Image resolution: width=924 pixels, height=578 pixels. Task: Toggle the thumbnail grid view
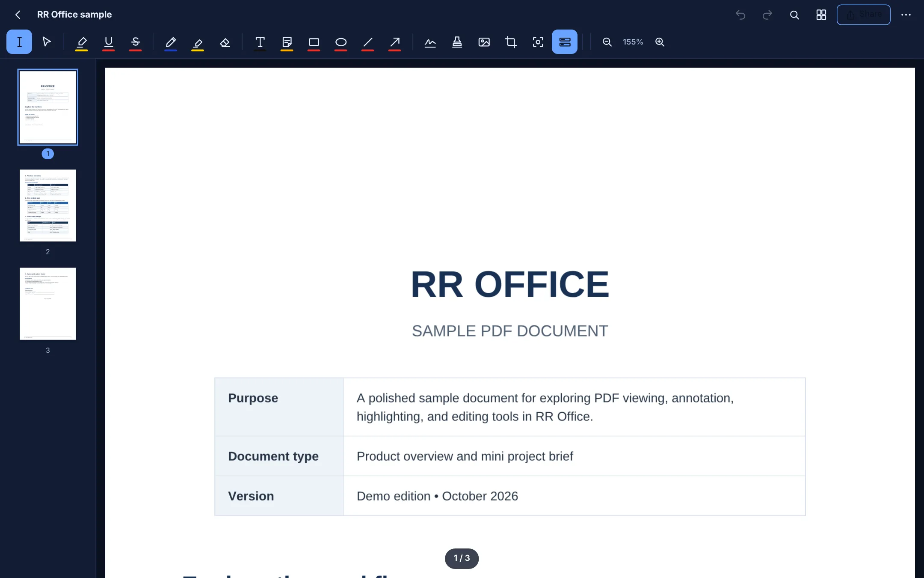pos(821,15)
